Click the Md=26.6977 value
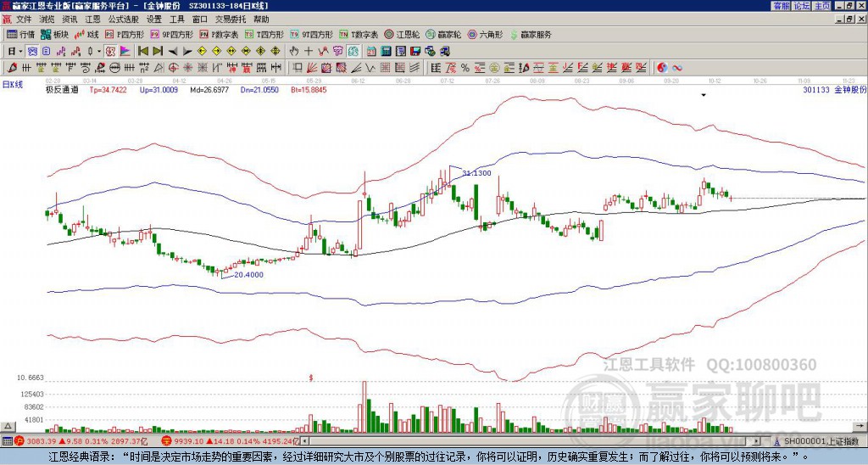Screen dimensions: 868x465 point(209,89)
